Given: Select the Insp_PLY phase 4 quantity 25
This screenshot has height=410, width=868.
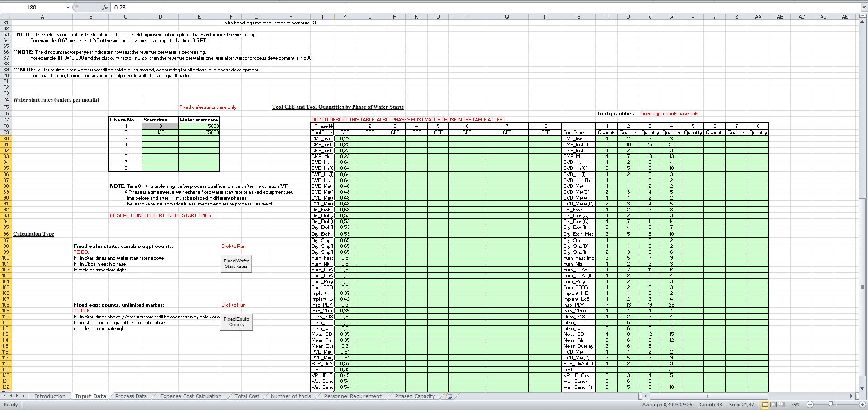Looking at the screenshot, I should pyautogui.click(x=671, y=305).
